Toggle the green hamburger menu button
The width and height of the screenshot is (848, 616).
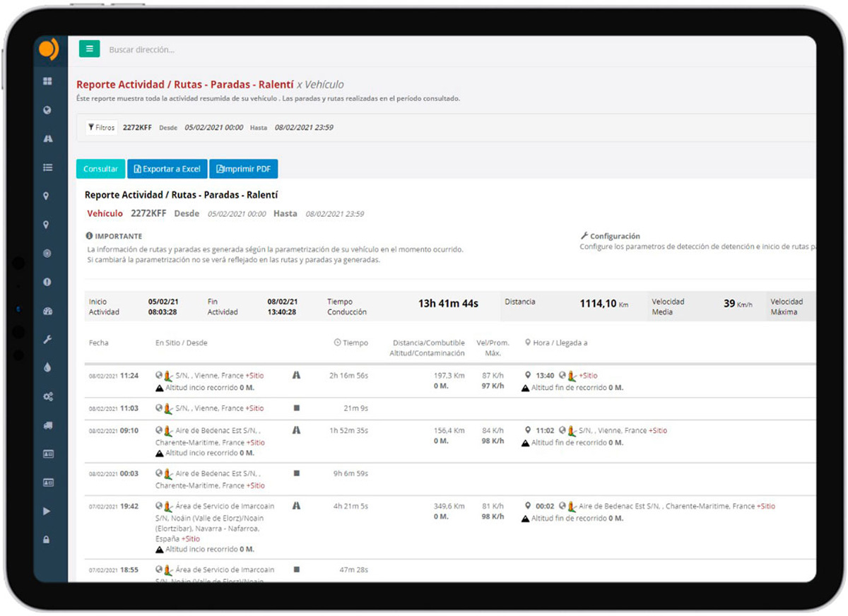point(89,49)
